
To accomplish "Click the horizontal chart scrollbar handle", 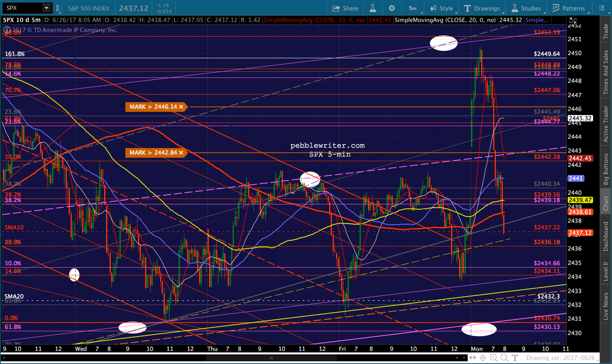I will (x=271, y=358).
